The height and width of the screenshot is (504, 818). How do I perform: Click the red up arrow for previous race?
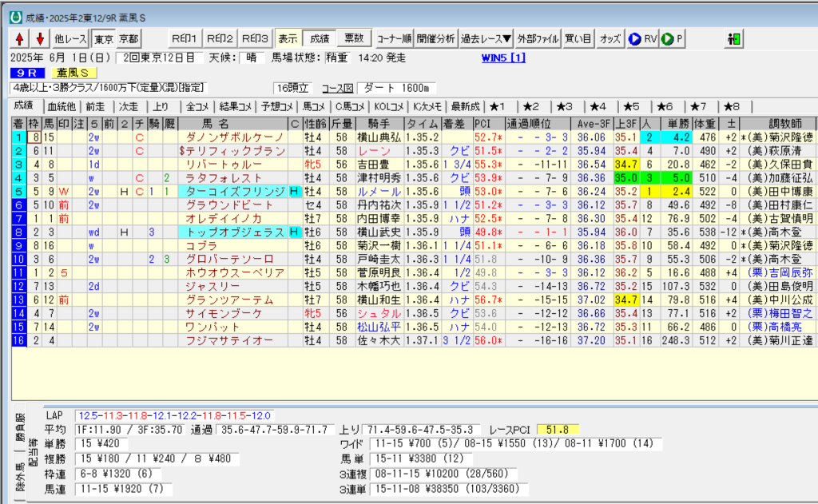[19, 38]
